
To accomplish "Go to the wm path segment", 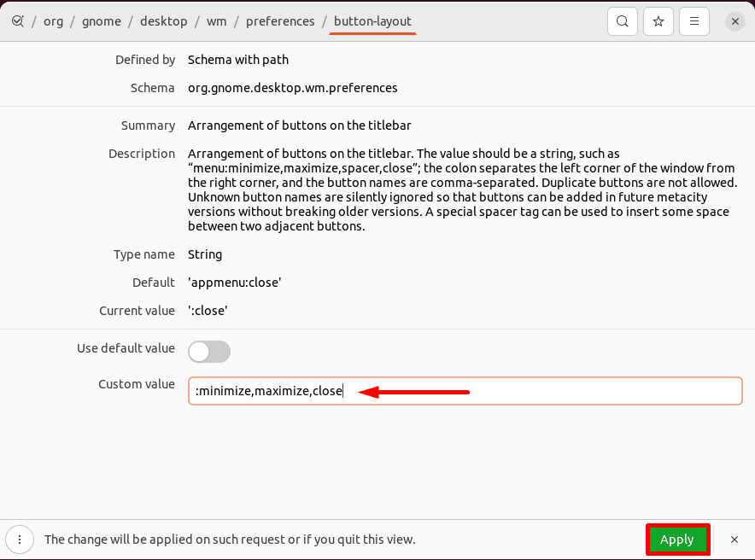I will pyautogui.click(x=217, y=21).
